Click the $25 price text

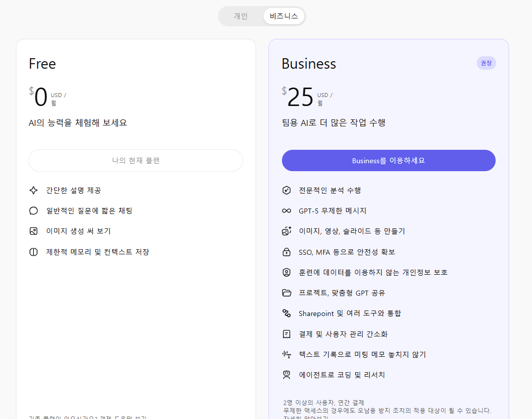297,96
